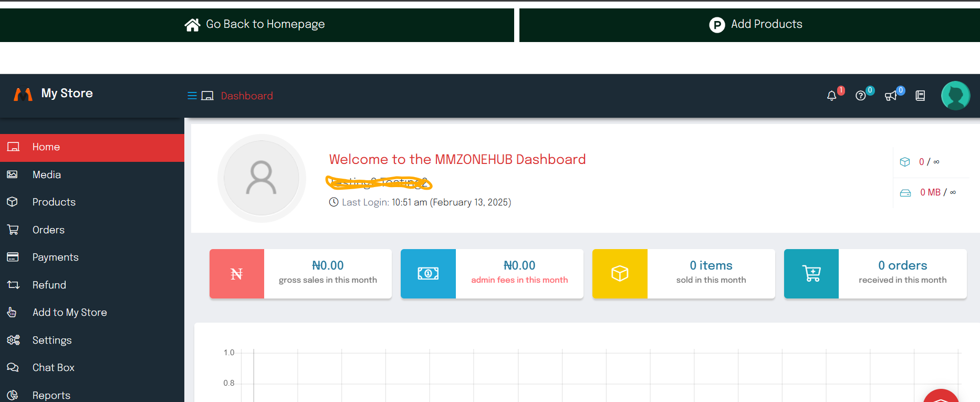Image resolution: width=980 pixels, height=402 pixels.
Task: Click the Chat Box bubbles icon
Action: tap(13, 367)
